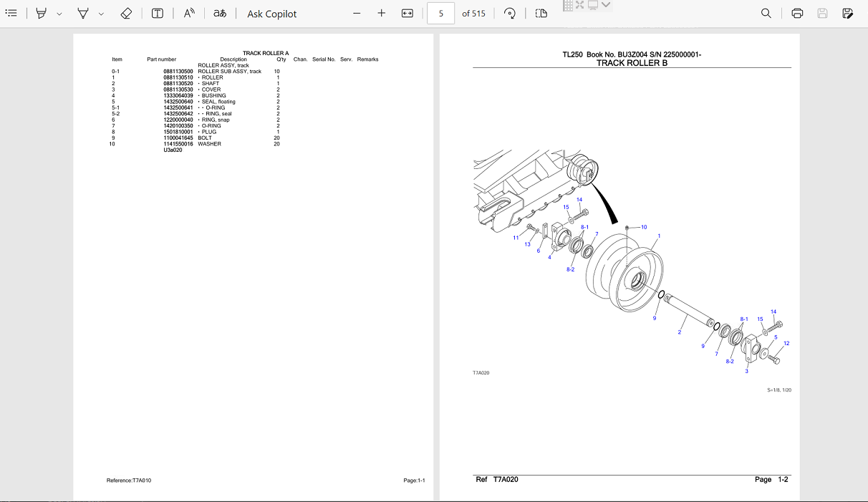
Task: Open Find in document search
Action: click(766, 13)
